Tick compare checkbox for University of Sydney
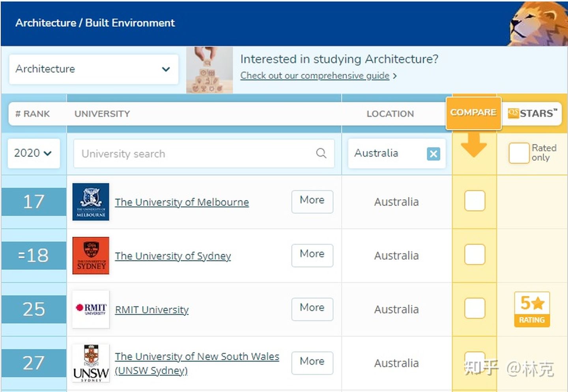568x392 pixels. tap(475, 254)
